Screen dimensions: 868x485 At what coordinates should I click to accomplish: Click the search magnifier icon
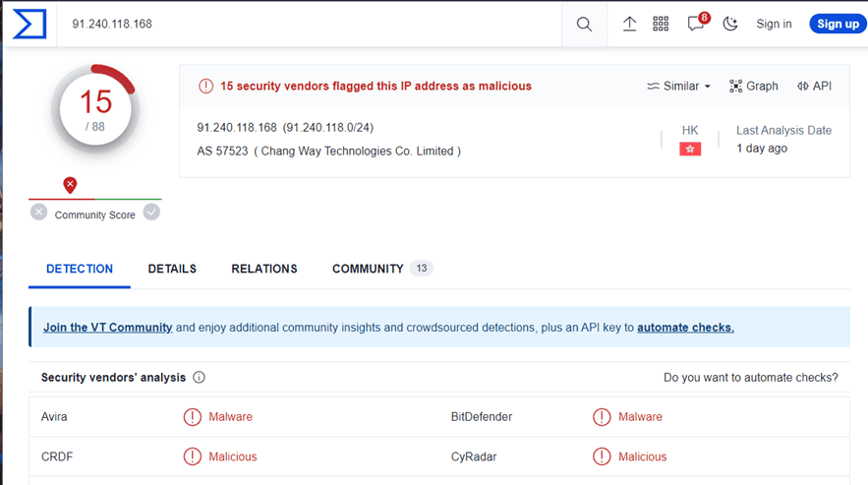click(584, 24)
